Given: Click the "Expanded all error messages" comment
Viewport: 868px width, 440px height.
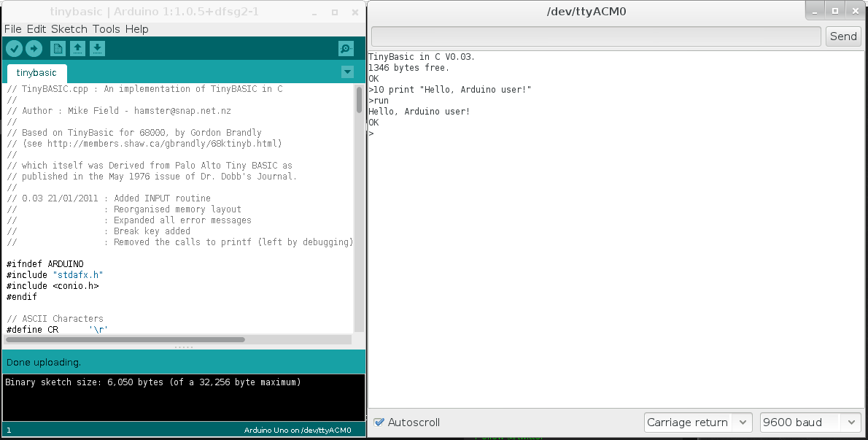Looking at the screenshot, I should [129, 220].
